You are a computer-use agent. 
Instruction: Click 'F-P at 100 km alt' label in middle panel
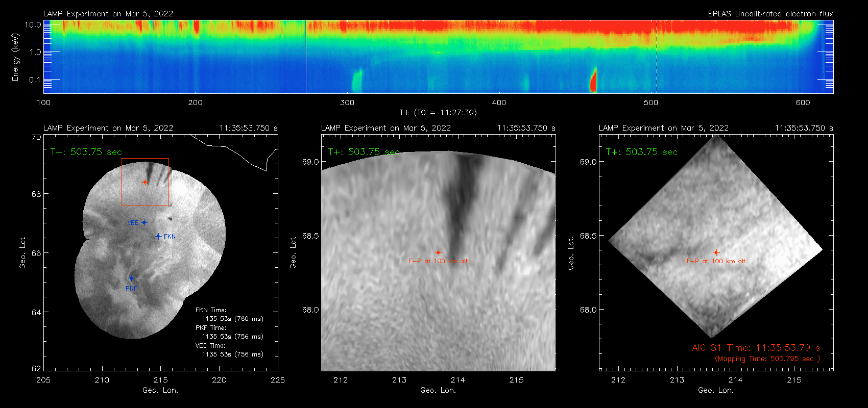point(438,261)
